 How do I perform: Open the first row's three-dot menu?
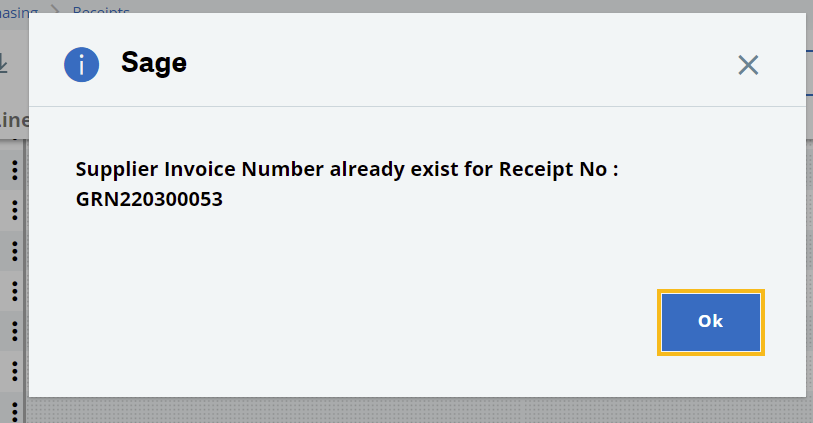(15, 170)
